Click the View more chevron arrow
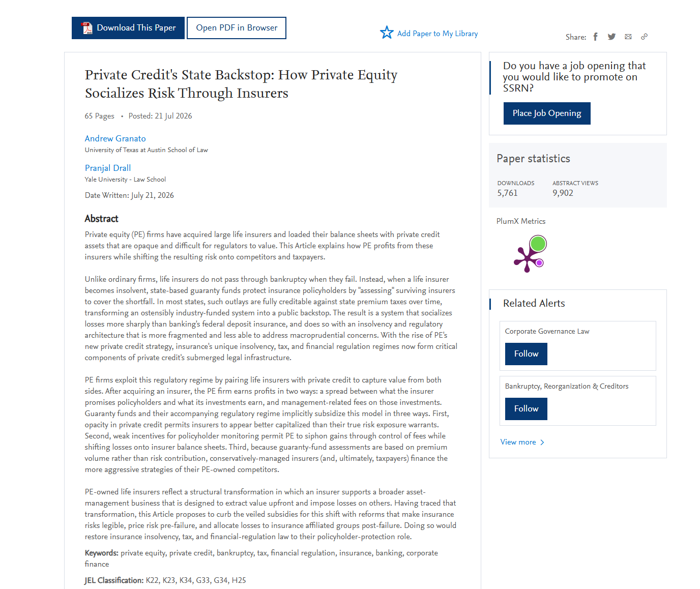Screen dimensions: 700x589 click(542, 443)
